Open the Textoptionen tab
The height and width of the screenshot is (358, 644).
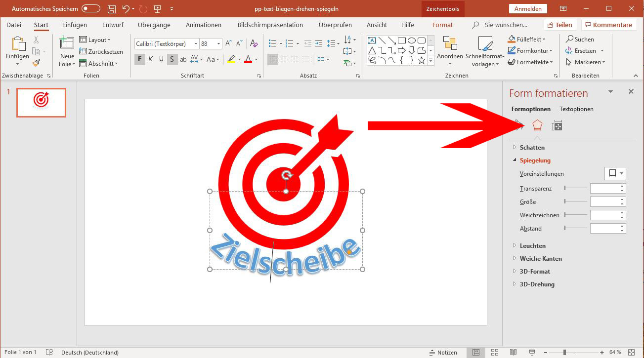click(576, 109)
